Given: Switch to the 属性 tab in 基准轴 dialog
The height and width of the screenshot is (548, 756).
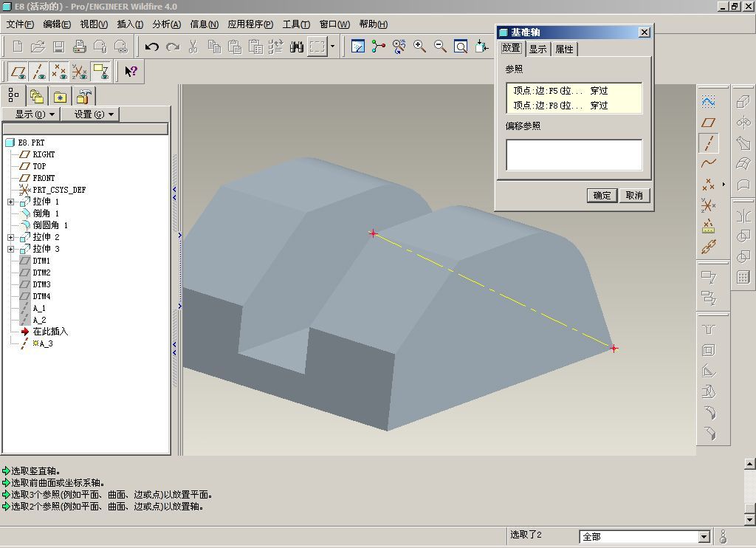Looking at the screenshot, I should [x=564, y=49].
